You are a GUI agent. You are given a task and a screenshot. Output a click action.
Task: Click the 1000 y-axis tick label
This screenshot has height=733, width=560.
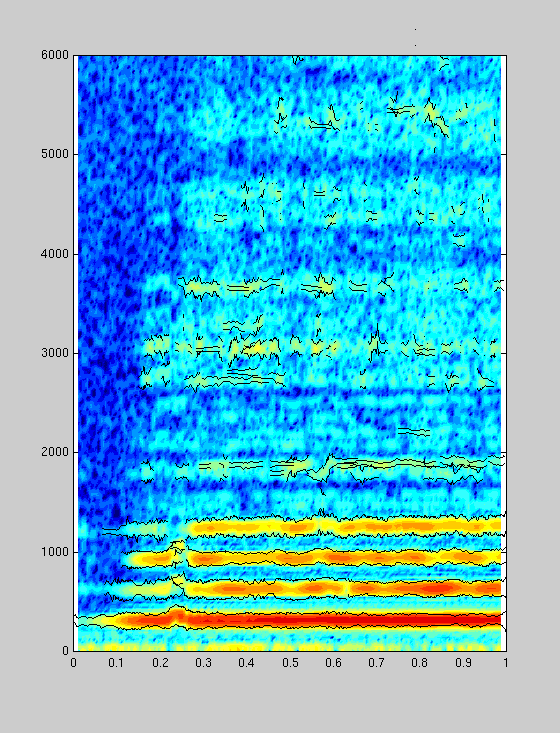point(55,552)
